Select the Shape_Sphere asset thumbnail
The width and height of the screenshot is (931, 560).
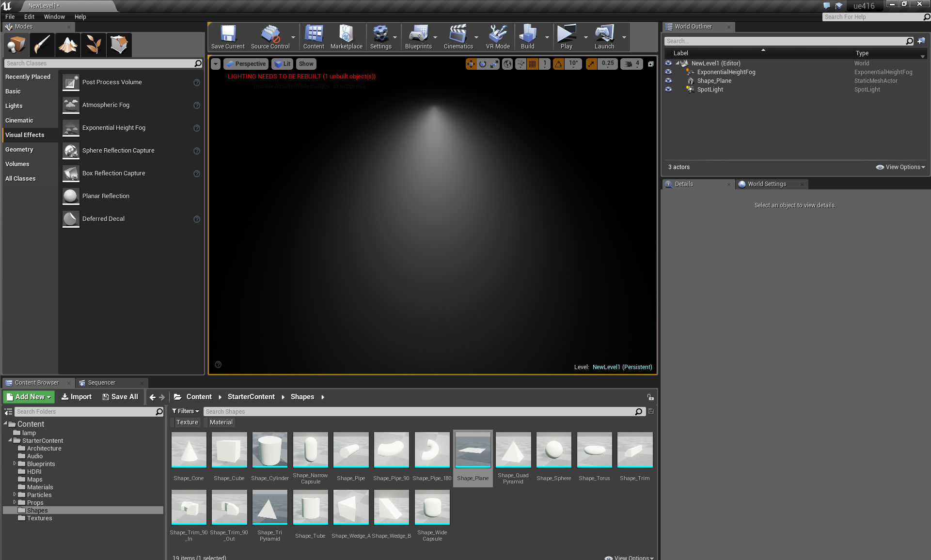(x=553, y=450)
